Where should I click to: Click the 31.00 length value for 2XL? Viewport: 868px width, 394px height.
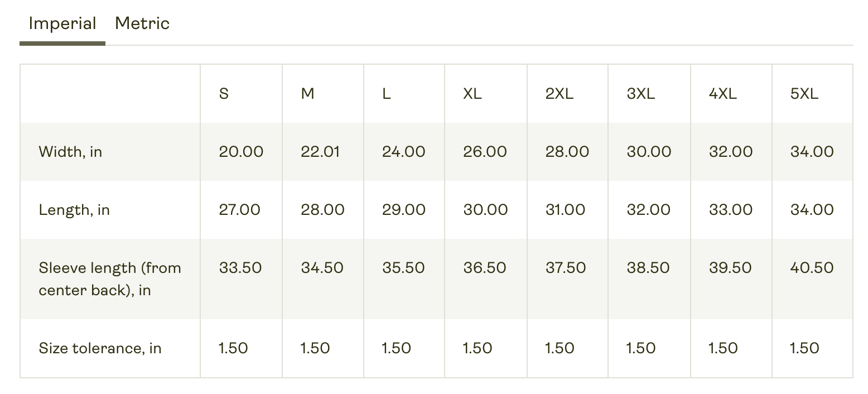[x=566, y=210]
